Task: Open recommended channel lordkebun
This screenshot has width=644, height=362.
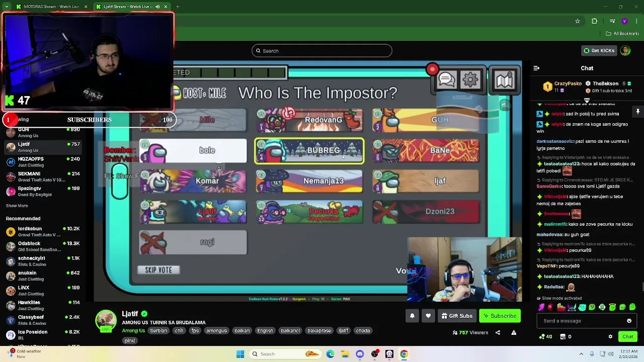Action: pos(43,232)
